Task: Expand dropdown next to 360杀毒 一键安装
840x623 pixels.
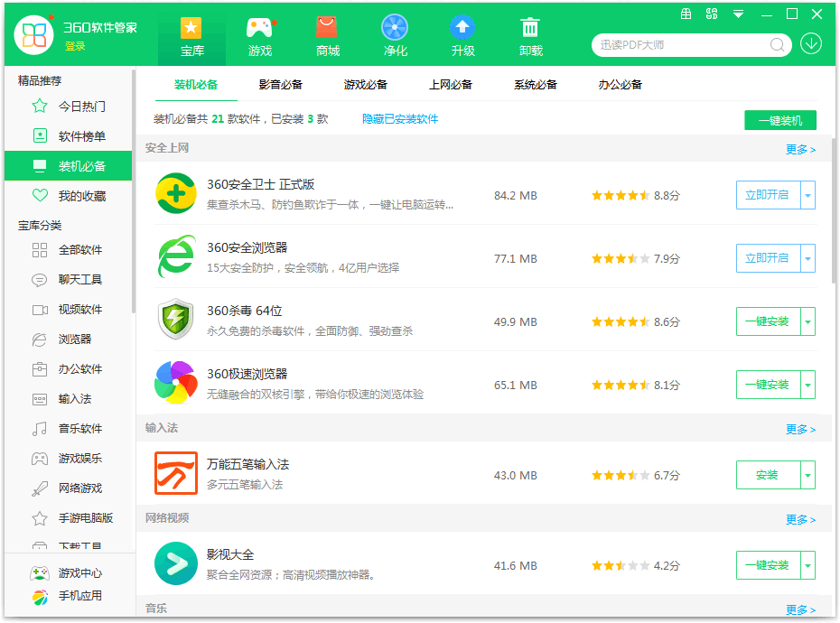Action: (x=807, y=321)
